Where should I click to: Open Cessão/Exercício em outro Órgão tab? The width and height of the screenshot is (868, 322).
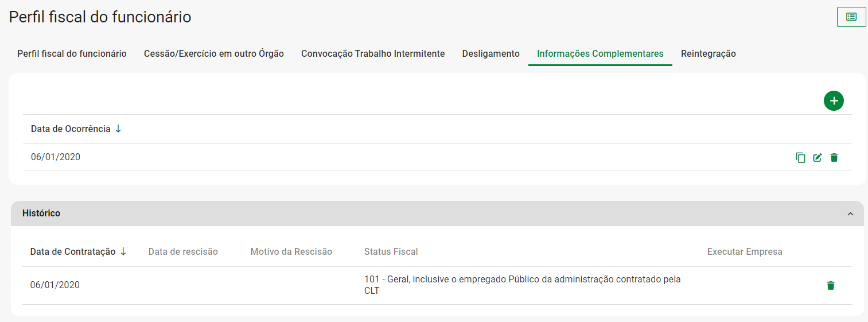(214, 53)
